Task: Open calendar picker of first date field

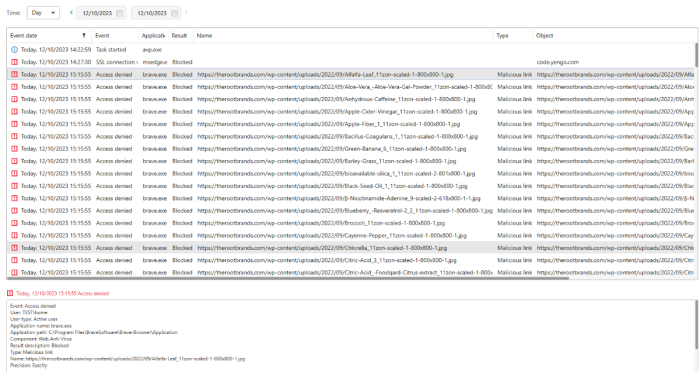Action: tap(120, 13)
